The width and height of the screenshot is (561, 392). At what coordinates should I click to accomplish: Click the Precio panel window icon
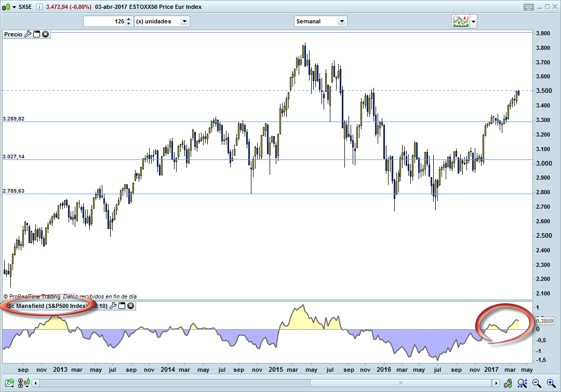click(36, 34)
